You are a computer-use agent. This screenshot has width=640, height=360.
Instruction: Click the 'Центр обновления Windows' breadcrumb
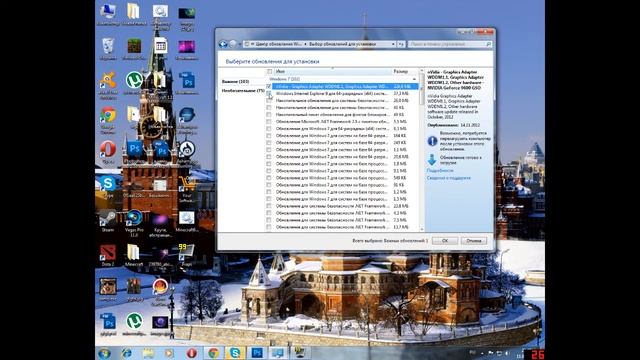point(278,44)
